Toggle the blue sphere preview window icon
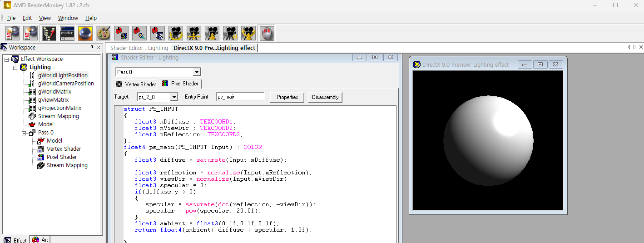This screenshot has width=644, height=243. click(x=85, y=33)
